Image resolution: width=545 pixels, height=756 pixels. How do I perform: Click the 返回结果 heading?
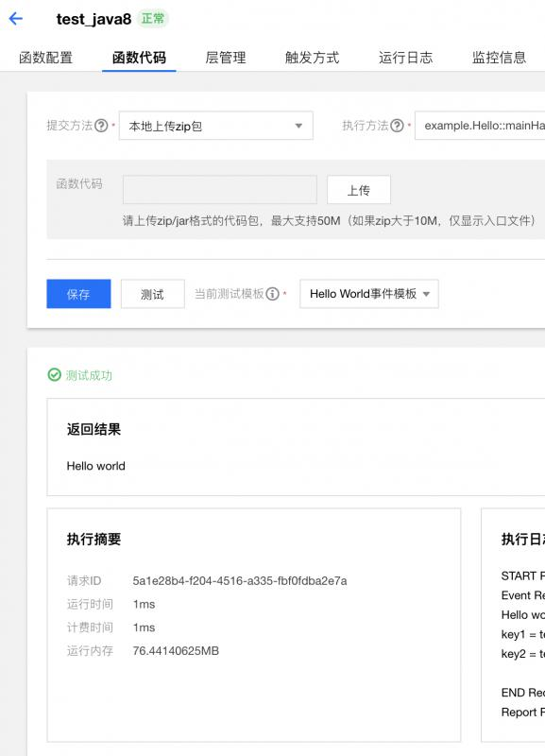click(x=94, y=429)
